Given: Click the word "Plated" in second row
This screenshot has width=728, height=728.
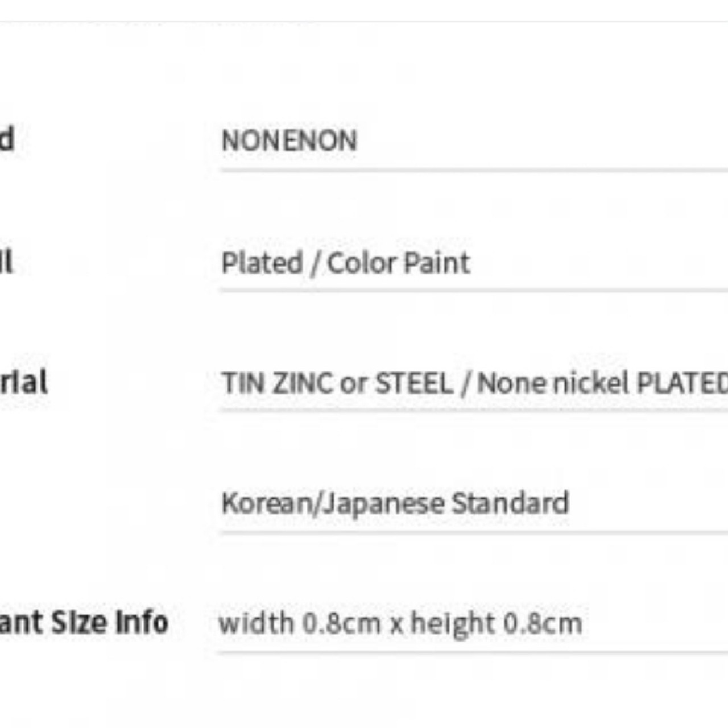Looking at the screenshot, I should (262, 263).
